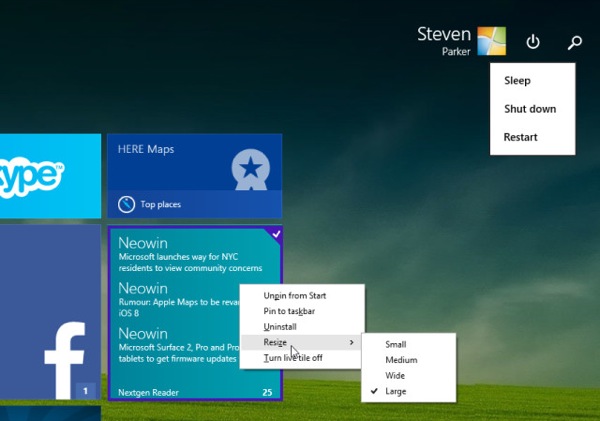Select Turn live tile off
This screenshot has height=421, width=600.
click(x=302, y=358)
